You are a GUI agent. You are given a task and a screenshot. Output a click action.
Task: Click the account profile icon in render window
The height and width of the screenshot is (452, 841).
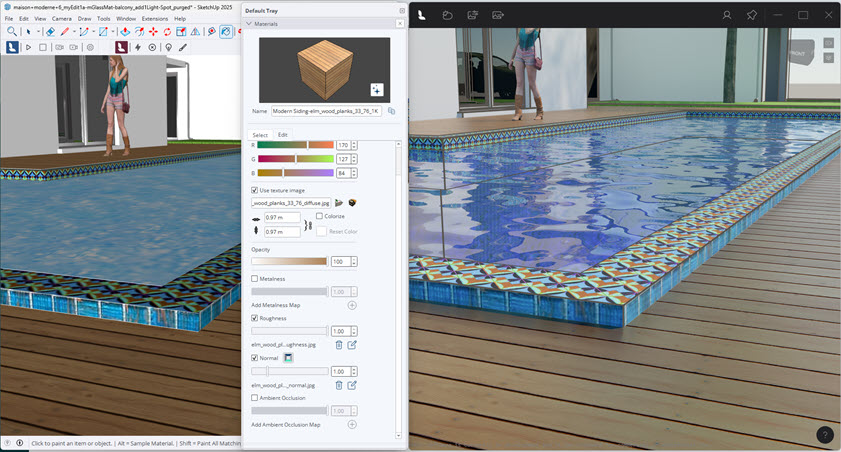coord(727,15)
